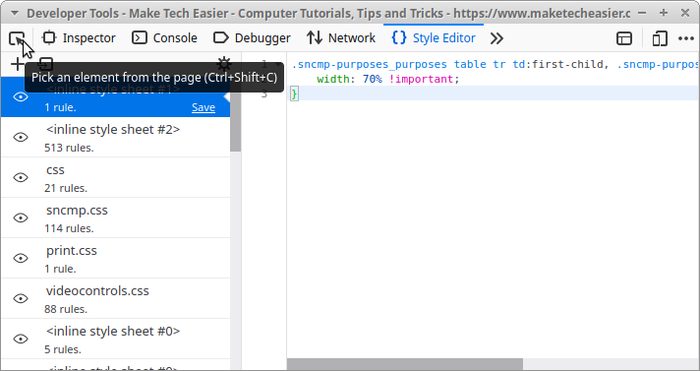Toggle visibility of inline style sheet #2
The image size is (700, 371).
point(21,137)
